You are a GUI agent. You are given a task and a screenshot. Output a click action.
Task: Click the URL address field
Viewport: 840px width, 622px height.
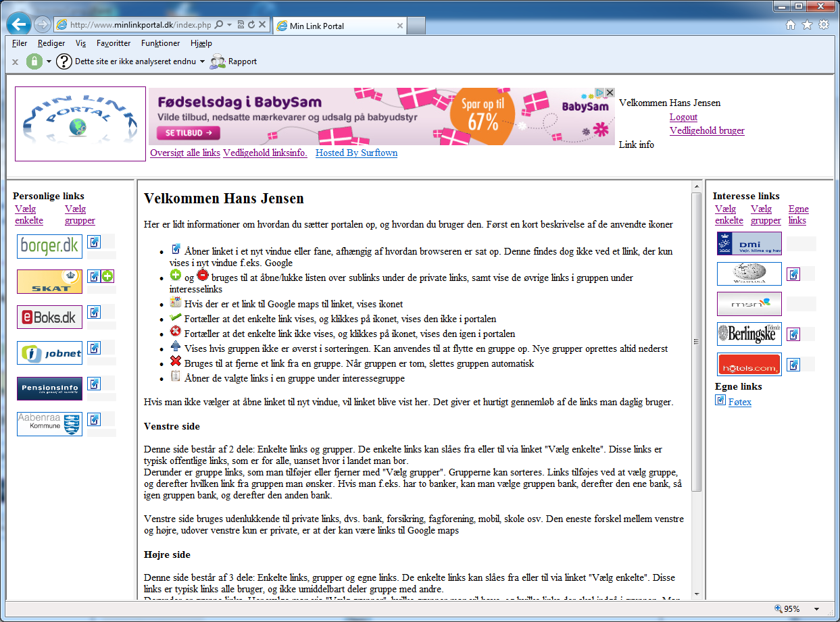tap(141, 25)
